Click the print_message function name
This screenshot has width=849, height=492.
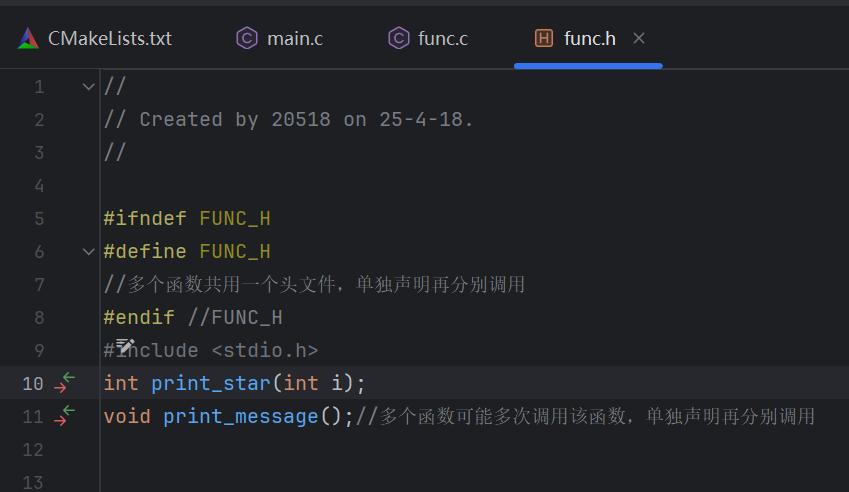point(241,416)
